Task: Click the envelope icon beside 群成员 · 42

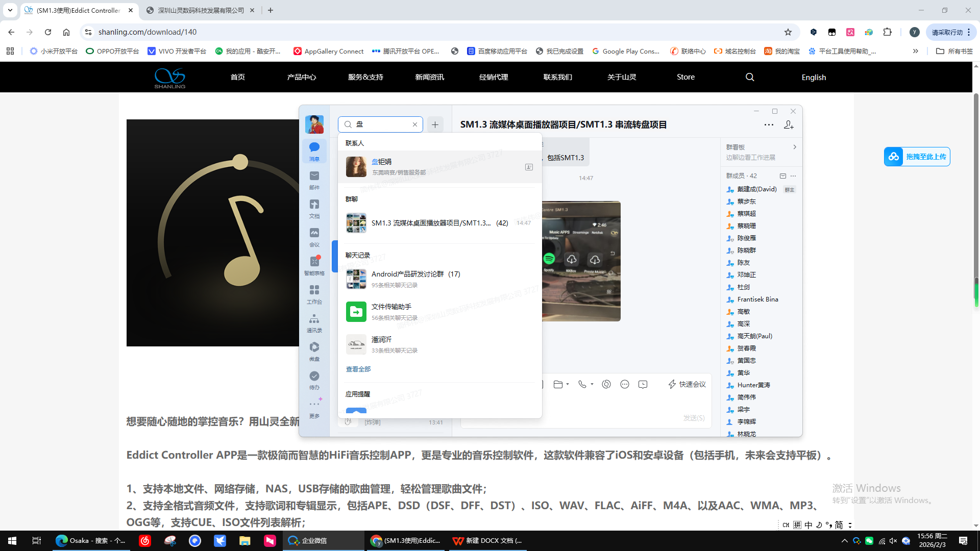Action: 782,176
